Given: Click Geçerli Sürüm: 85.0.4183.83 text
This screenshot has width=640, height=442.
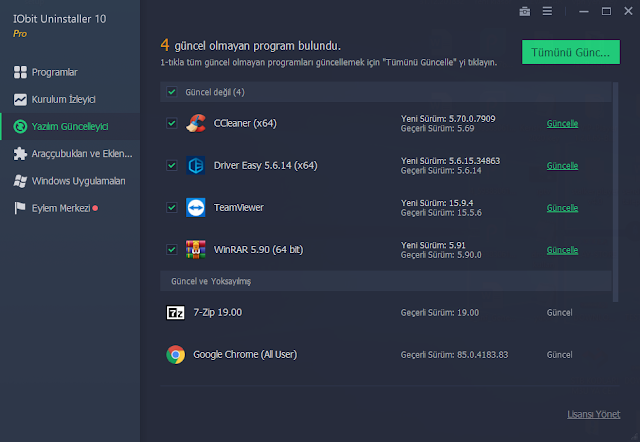Looking at the screenshot, I should 454,355.
